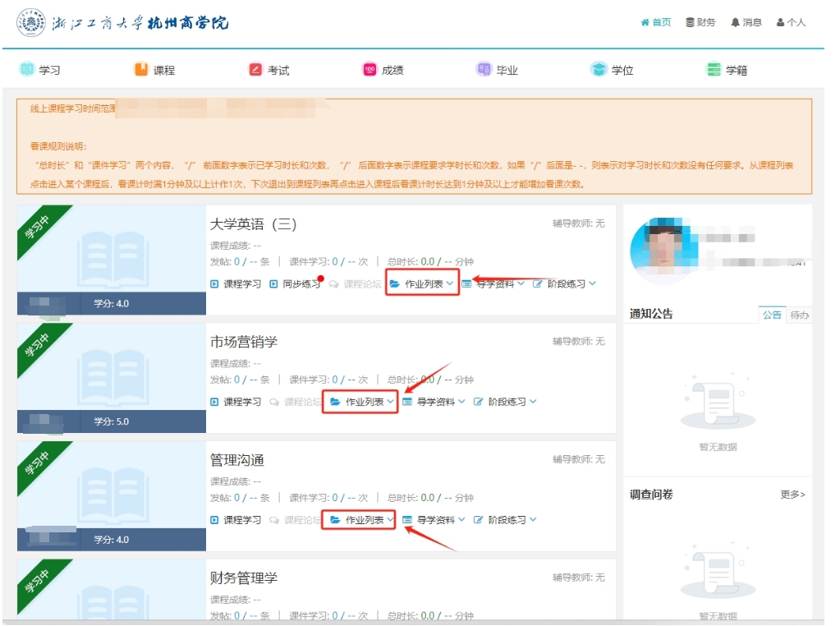Switch to the 待办 tab
840x626 pixels.
tap(799, 315)
